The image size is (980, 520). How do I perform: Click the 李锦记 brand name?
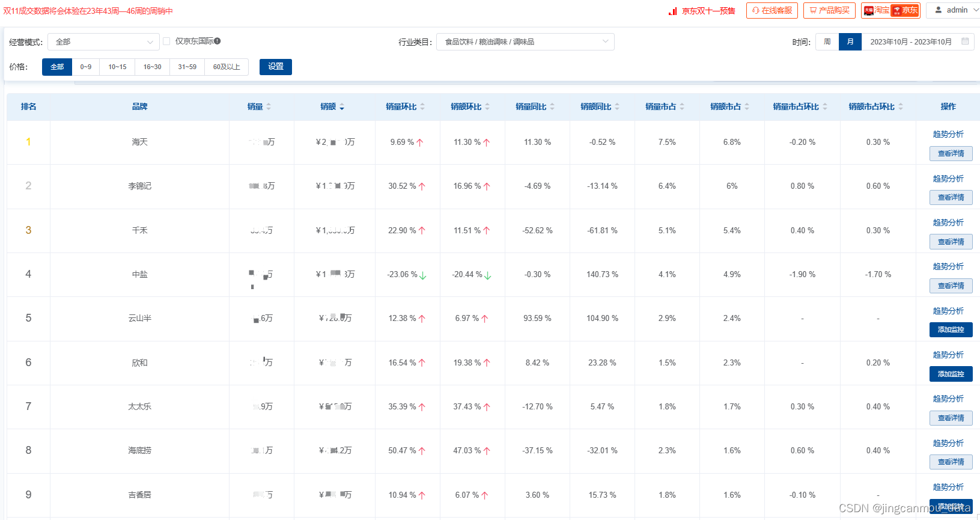tap(140, 186)
